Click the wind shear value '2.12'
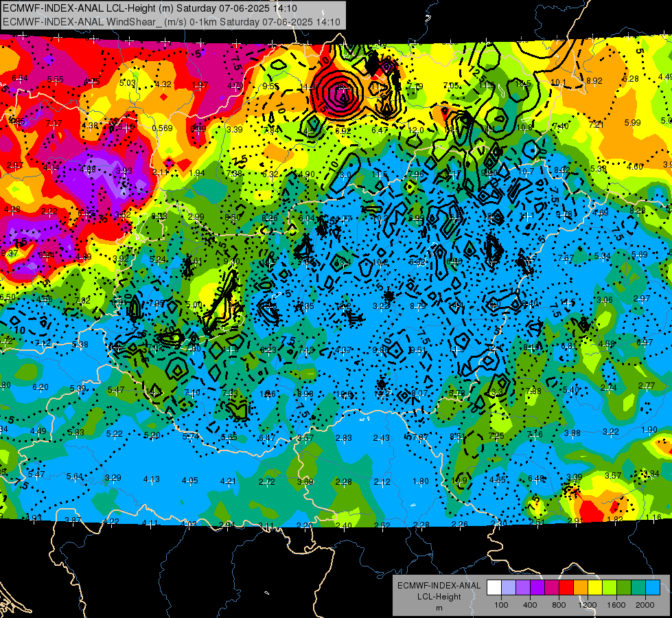This screenshot has height=618, width=672. [x=382, y=481]
